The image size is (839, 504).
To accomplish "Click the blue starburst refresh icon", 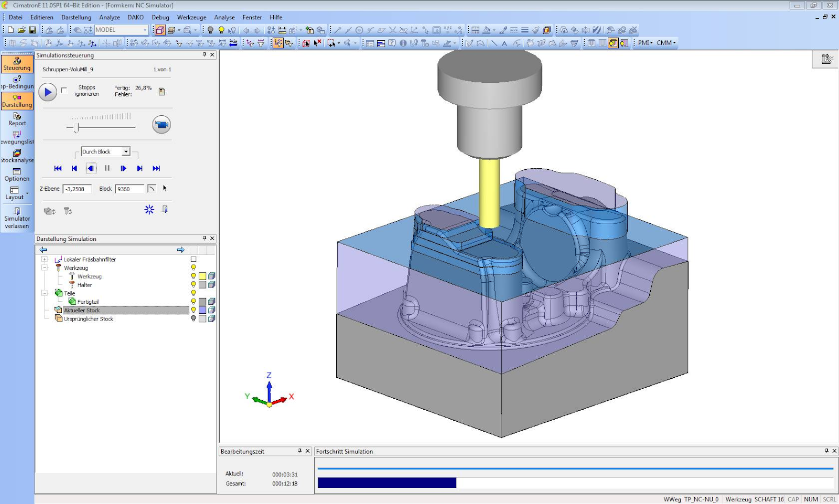I will pos(149,210).
